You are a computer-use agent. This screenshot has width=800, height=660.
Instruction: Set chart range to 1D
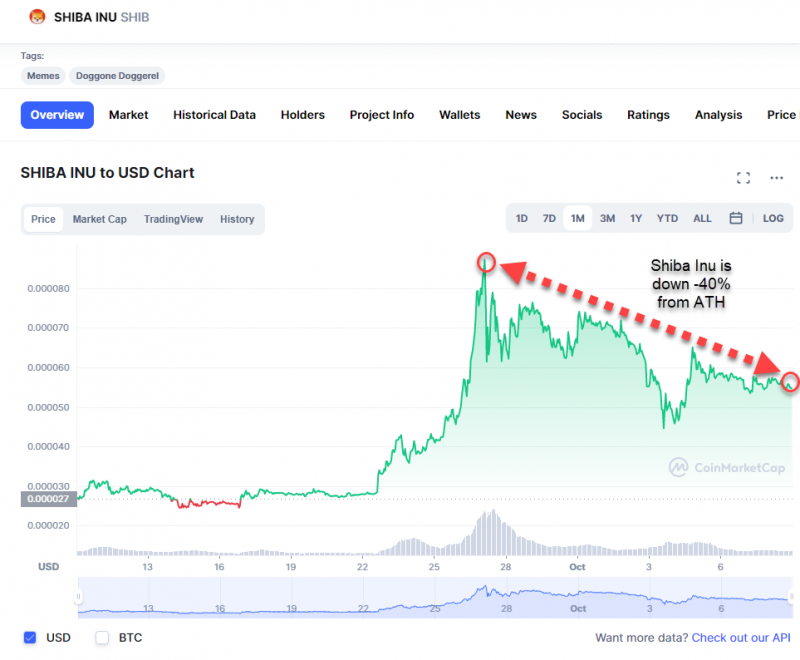pos(521,218)
